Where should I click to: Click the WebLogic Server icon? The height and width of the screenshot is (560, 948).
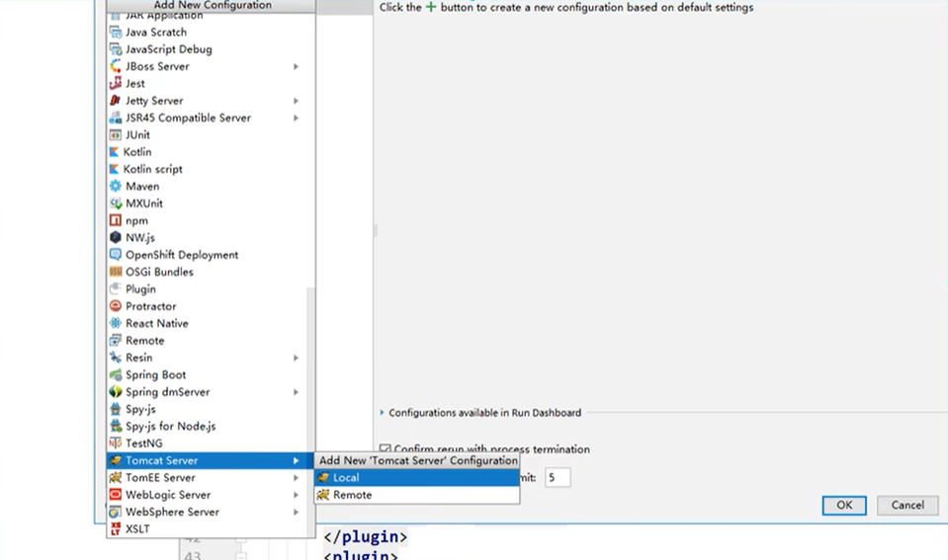(x=116, y=495)
